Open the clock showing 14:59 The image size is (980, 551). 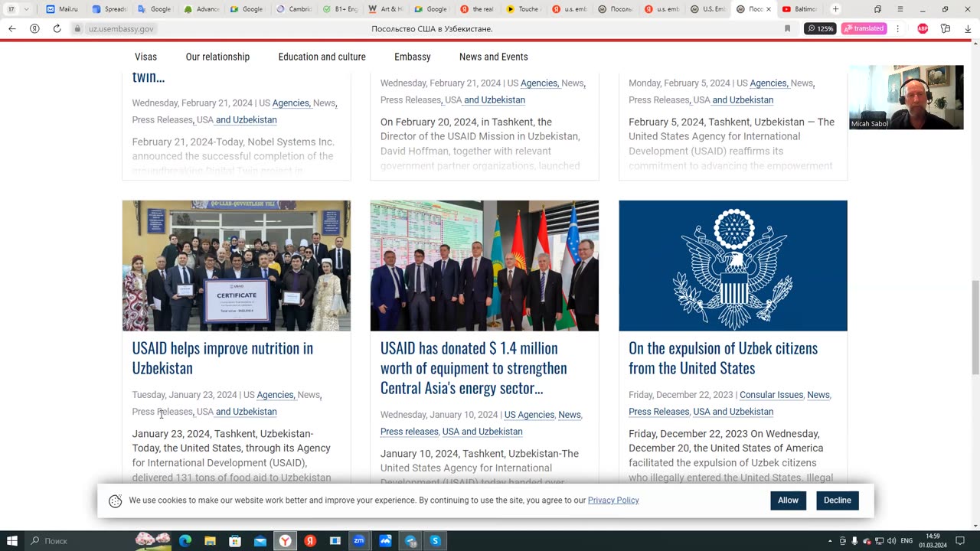click(933, 541)
